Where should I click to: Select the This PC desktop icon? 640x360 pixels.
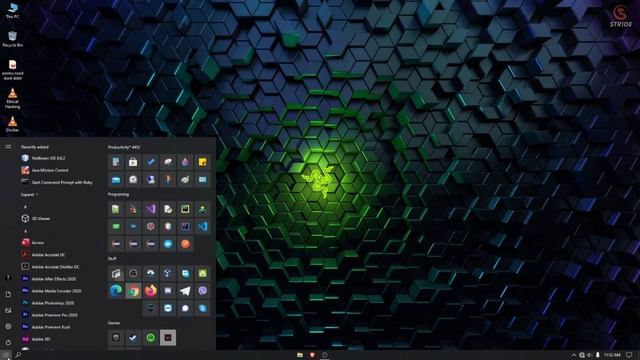(x=12, y=11)
